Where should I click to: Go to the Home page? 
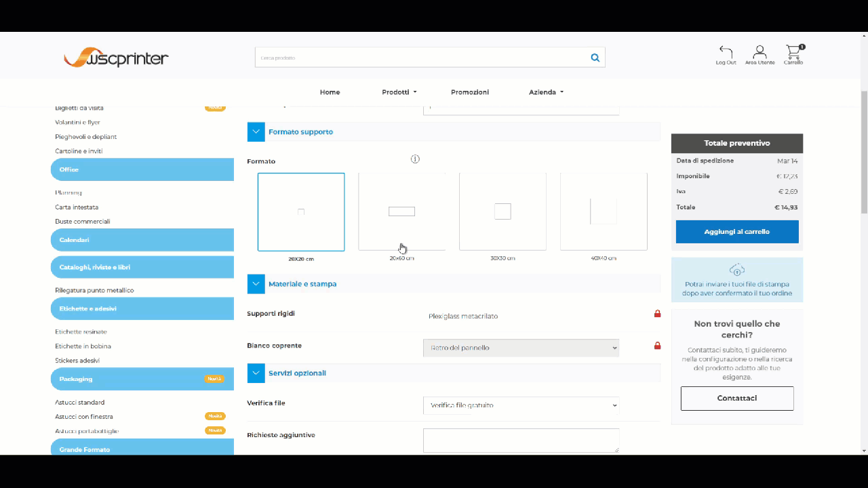pyautogui.click(x=330, y=92)
